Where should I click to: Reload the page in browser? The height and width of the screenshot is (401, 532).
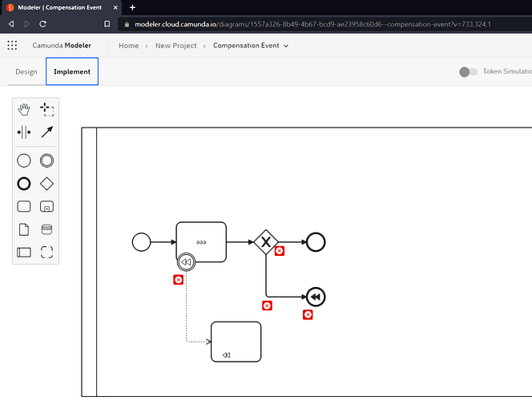pyautogui.click(x=42, y=24)
